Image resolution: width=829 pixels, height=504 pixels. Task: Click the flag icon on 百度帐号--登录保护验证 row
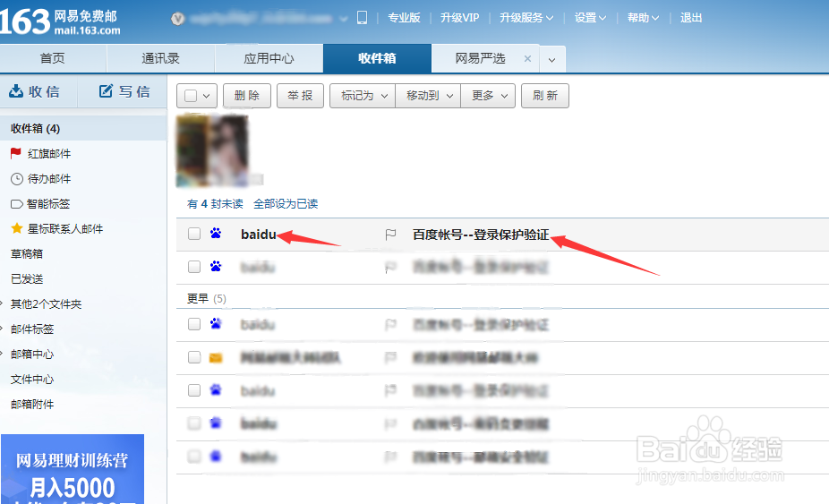(x=390, y=235)
